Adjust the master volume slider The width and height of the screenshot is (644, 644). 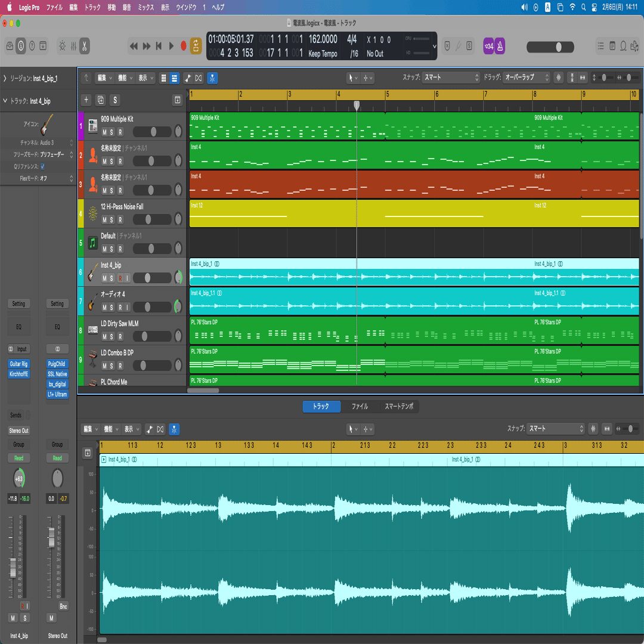pyautogui.click(x=550, y=47)
